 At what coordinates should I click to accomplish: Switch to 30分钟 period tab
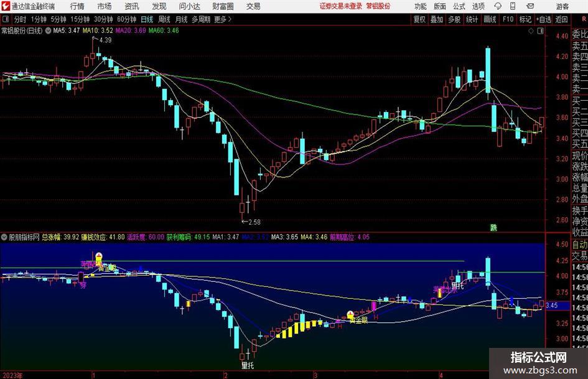103,19
